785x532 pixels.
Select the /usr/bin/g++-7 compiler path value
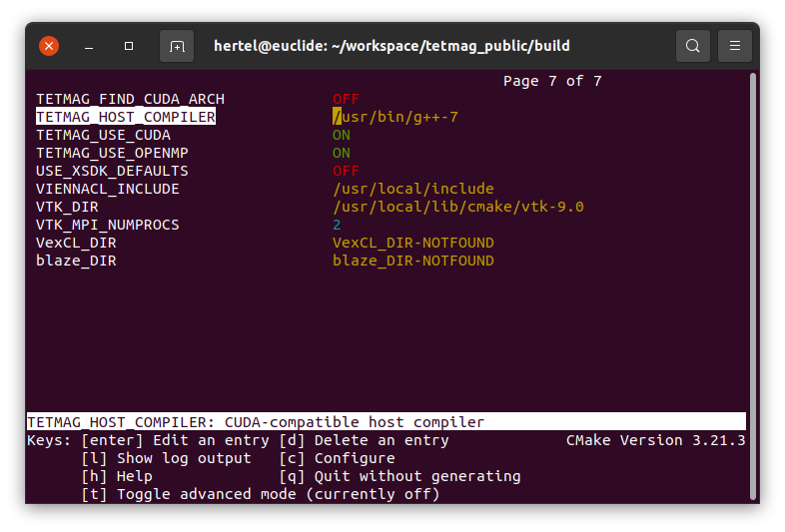pyautogui.click(x=395, y=117)
